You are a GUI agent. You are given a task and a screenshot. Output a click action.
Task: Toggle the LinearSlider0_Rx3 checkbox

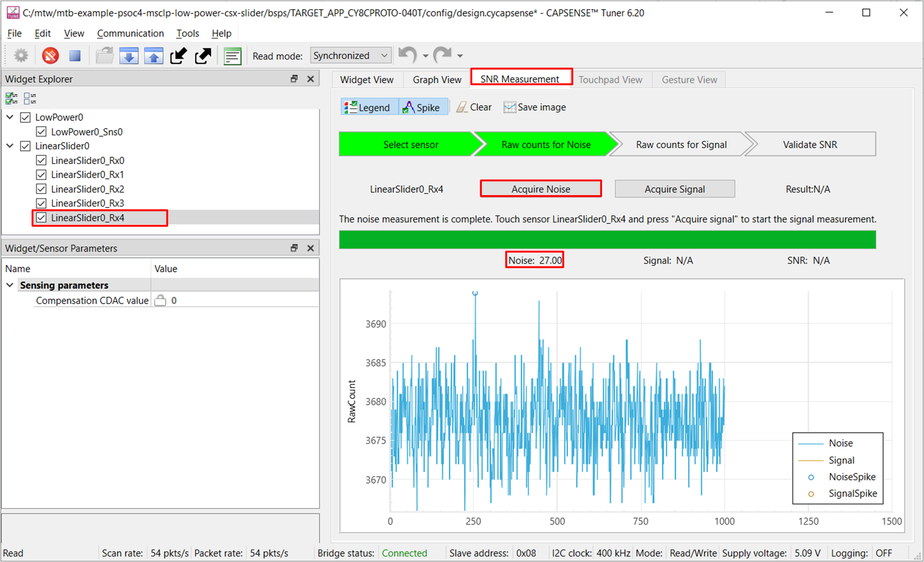pos(41,203)
